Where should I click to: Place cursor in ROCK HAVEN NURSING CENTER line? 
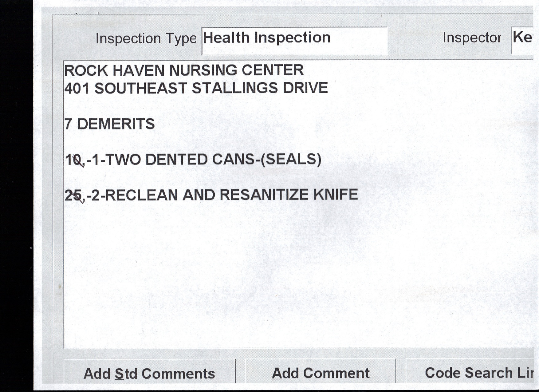(x=184, y=70)
